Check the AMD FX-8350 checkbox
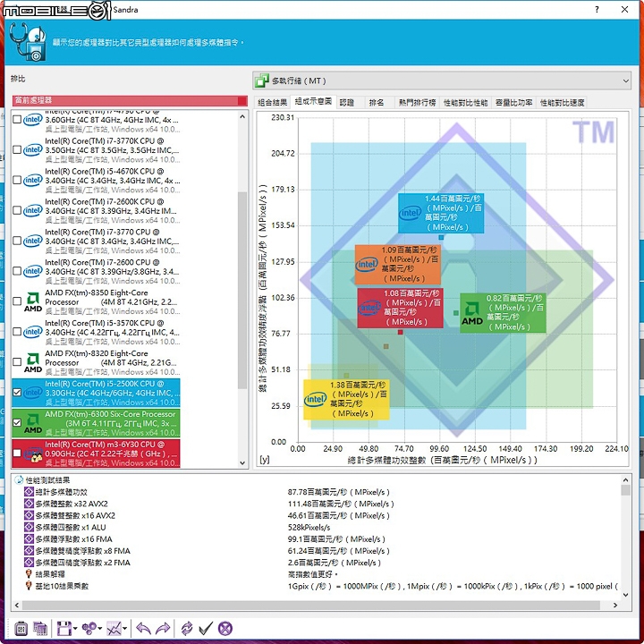644x644 pixels. click(x=17, y=301)
